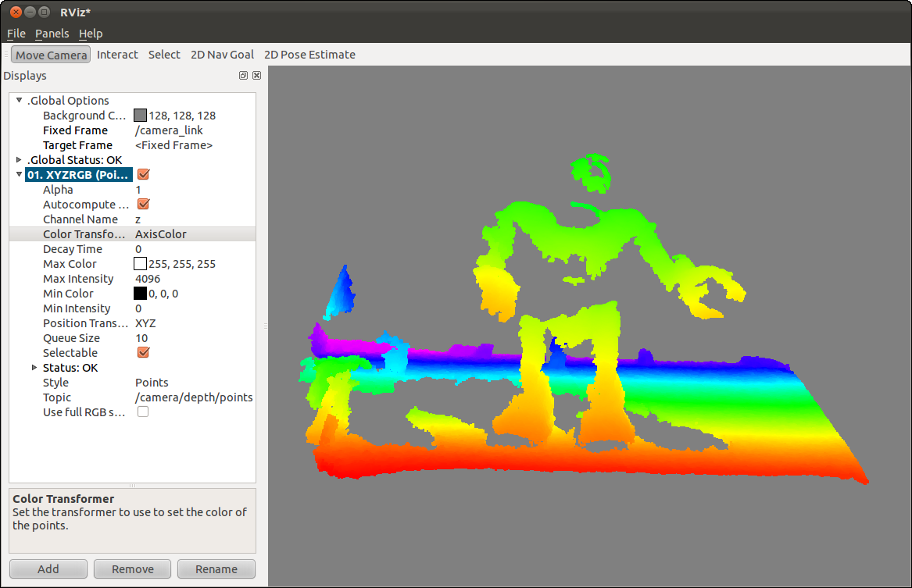The height and width of the screenshot is (588, 912).
Task: Enable Use full RGB spectrum checkbox
Action: point(143,412)
